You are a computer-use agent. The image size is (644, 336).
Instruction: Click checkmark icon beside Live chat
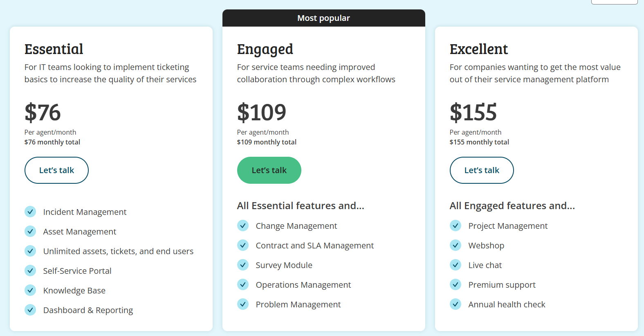456,265
